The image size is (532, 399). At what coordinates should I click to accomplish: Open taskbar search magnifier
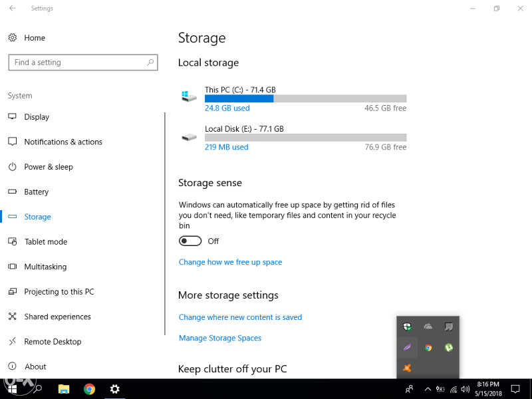[x=38, y=389]
